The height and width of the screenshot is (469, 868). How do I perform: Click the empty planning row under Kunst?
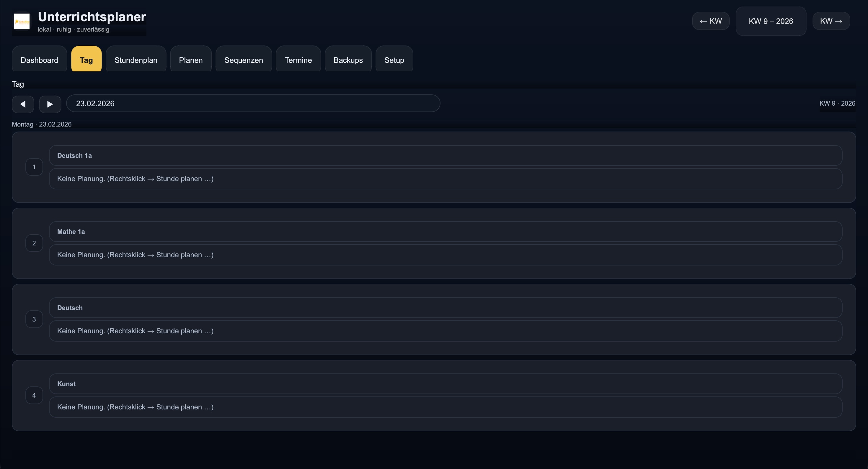coord(446,407)
